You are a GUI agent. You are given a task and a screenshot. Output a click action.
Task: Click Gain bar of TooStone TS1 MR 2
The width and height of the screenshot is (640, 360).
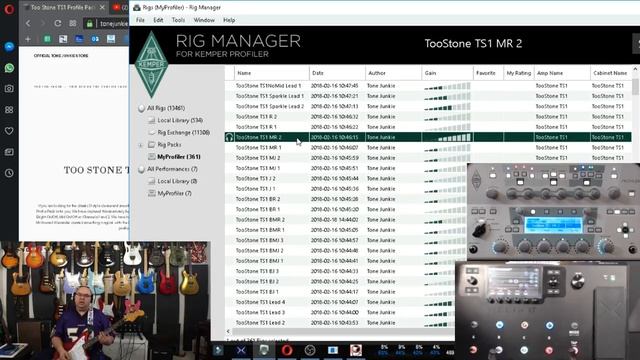pyautogui.click(x=447, y=138)
